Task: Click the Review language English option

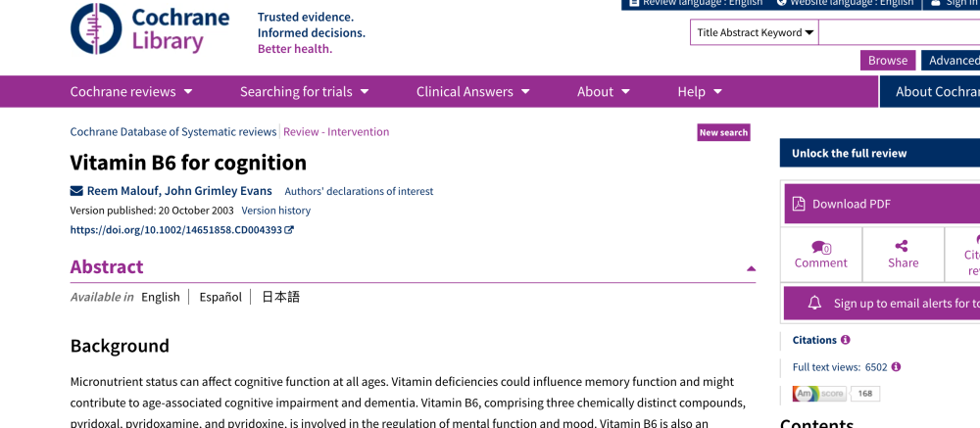Action: click(x=696, y=3)
